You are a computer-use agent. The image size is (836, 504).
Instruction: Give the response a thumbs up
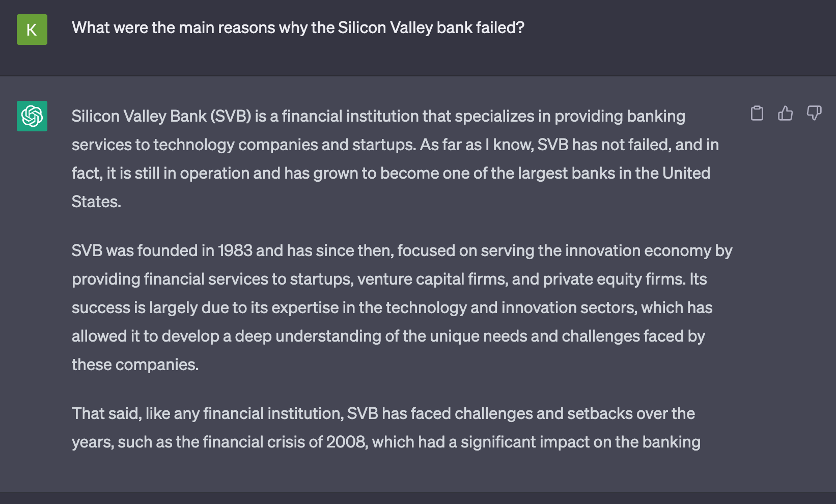click(x=786, y=113)
